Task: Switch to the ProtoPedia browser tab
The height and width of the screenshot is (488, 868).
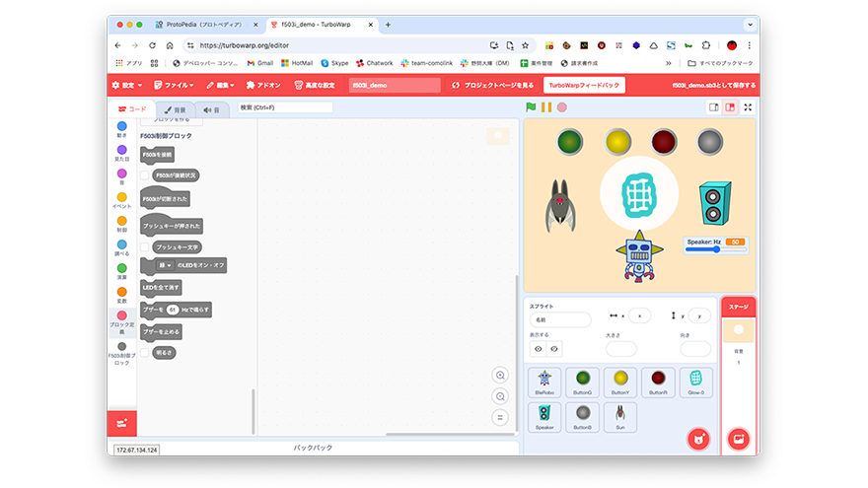Action: (206, 25)
